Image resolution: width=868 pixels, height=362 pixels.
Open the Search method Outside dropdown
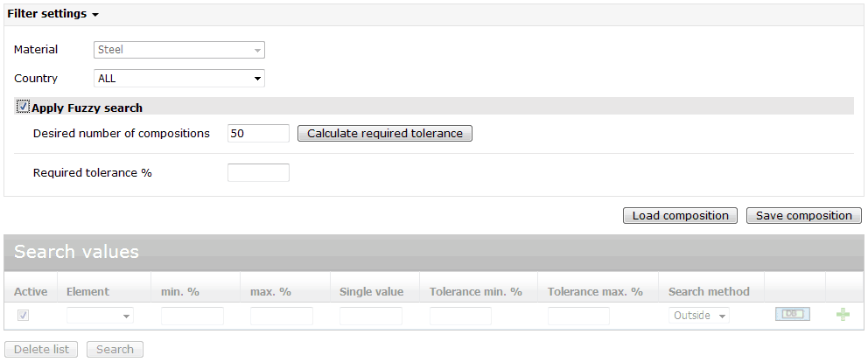click(699, 316)
